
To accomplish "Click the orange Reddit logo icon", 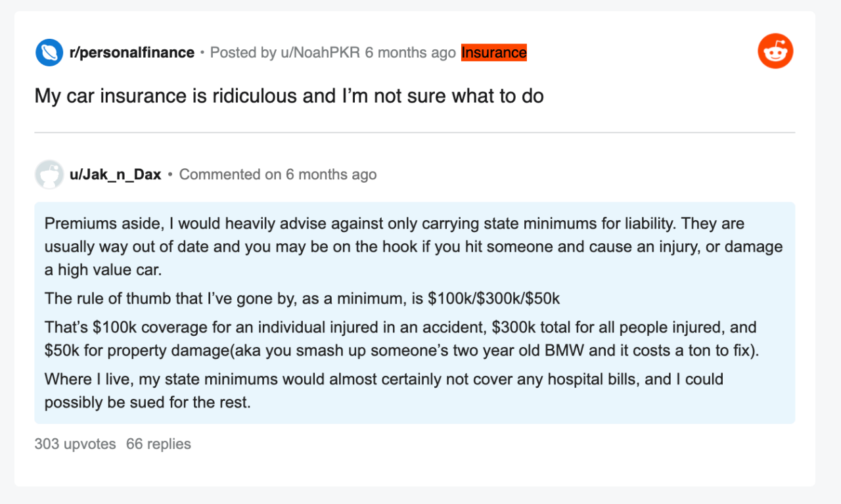I will click(775, 51).
